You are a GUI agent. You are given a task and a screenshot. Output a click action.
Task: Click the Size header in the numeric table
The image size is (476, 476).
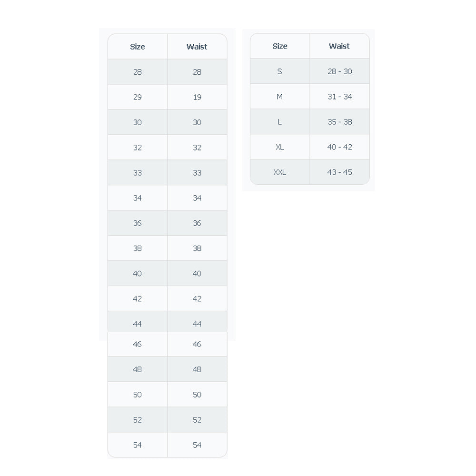pyautogui.click(x=138, y=47)
